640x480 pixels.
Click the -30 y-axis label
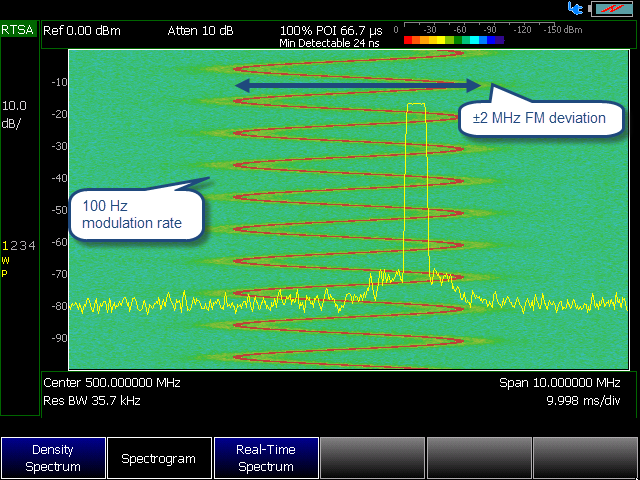[59, 146]
